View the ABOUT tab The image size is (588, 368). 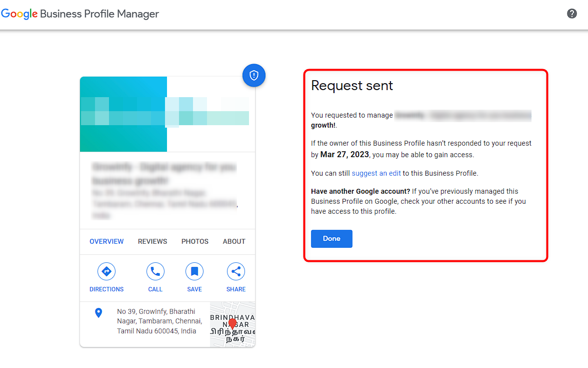pos(233,241)
